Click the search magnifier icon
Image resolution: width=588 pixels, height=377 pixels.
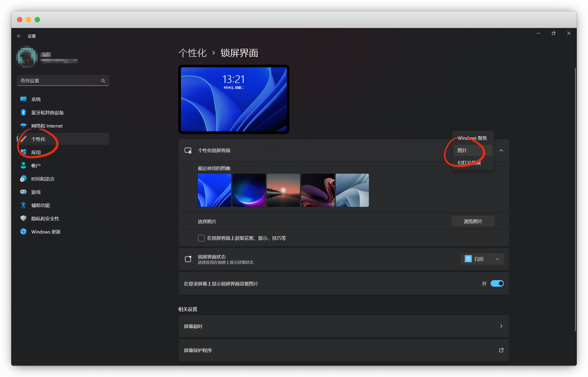(x=103, y=81)
